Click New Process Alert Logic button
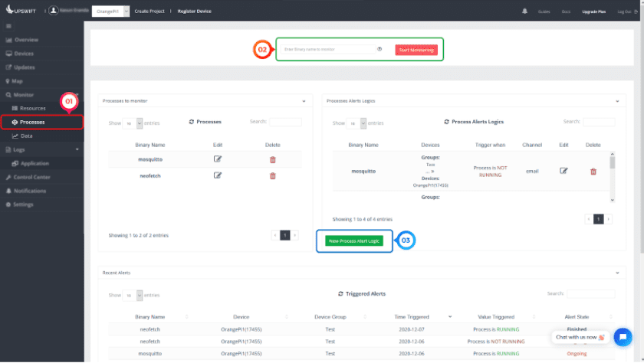 click(354, 240)
